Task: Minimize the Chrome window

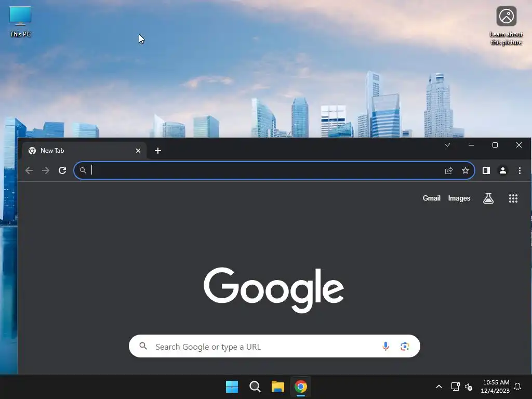Action: 471,145
